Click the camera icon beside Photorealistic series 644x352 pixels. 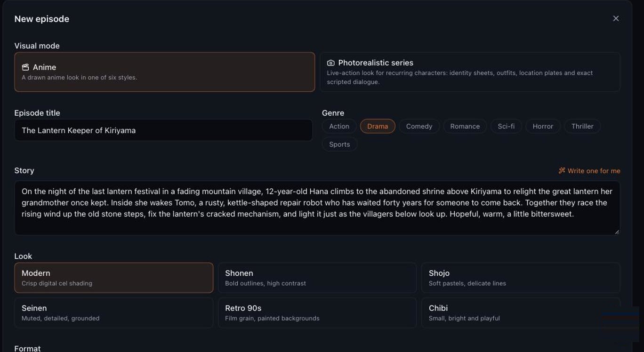click(x=330, y=63)
